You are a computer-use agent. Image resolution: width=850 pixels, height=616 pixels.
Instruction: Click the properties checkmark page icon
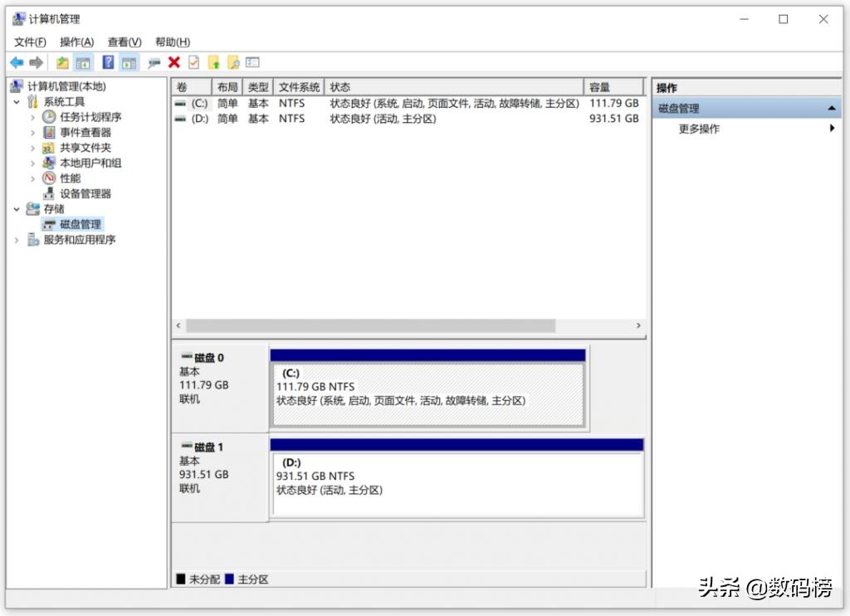coord(193,62)
